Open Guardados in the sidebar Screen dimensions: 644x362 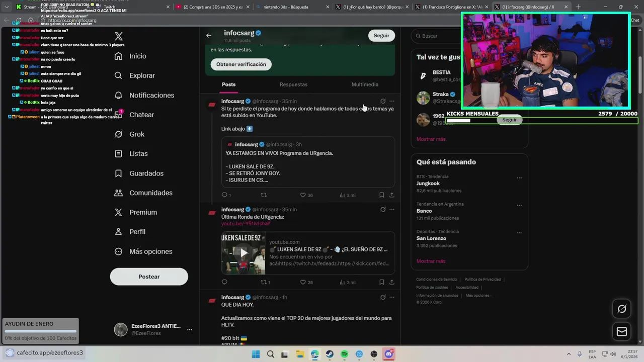point(139,173)
